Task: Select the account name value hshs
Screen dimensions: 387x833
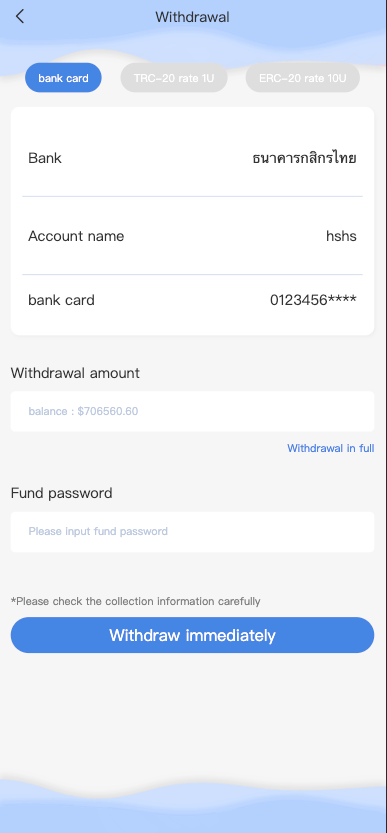Action: click(341, 236)
